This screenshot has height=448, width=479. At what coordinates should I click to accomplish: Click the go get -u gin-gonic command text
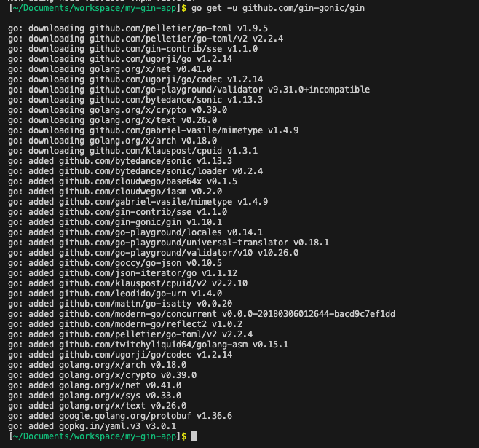278,8
